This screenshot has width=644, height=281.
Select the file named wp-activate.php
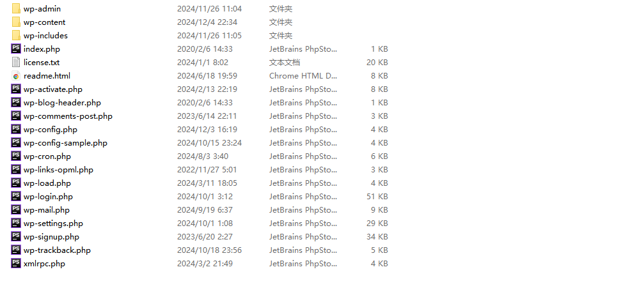tap(53, 89)
